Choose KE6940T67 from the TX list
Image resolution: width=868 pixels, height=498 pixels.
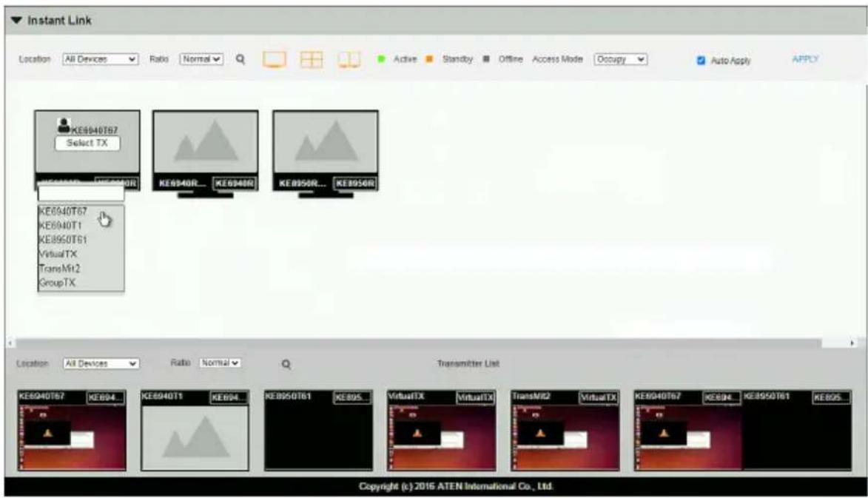click(x=63, y=212)
